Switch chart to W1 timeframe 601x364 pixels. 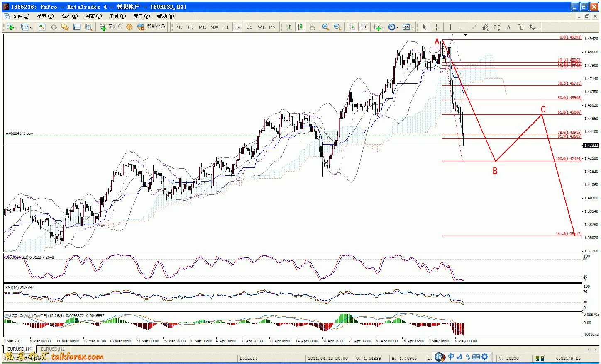[x=261, y=27]
